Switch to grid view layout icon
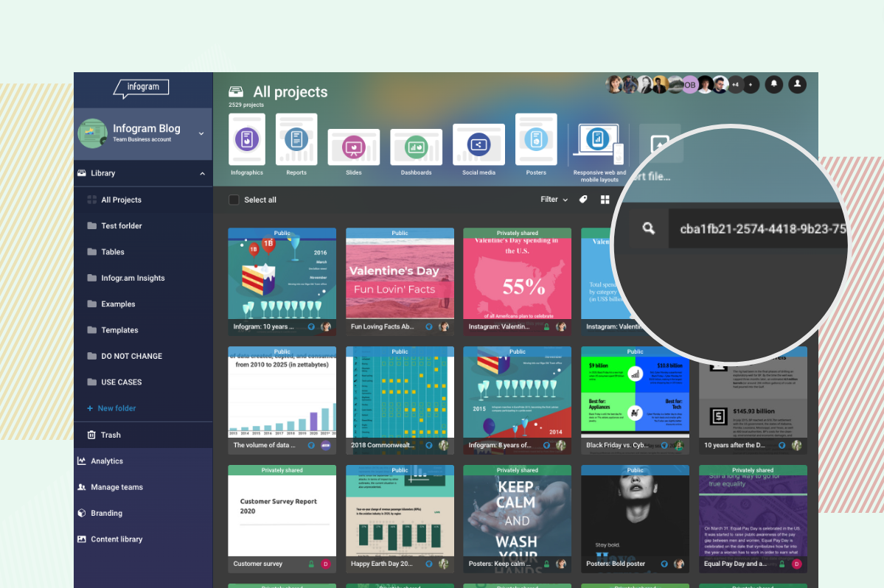The height and width of the screenshot is (588, 884). click(605, 200)
